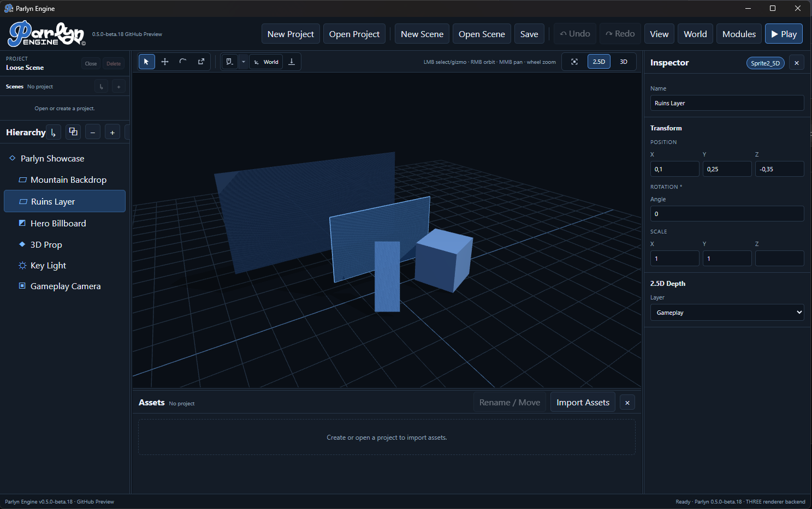The width and height of the screenshot is (812, 509).
Task: Click the Undo button
Action: tap(575, 34)
